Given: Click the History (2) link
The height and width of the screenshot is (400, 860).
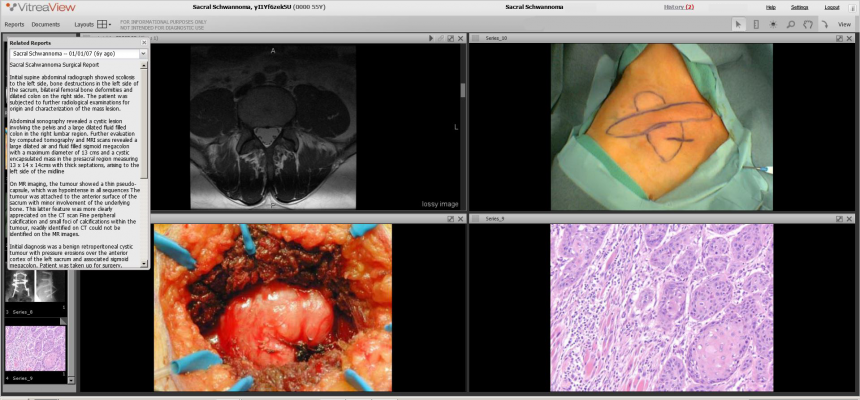Looking at the screenshot, I should 679,7.
